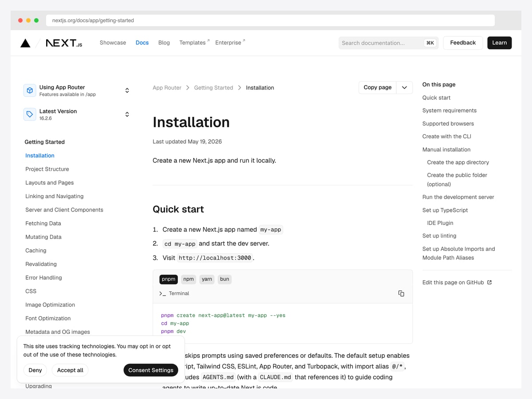Open Edit this page on GitHub
This screenshot has width=532, height=399.
point(453,282)
